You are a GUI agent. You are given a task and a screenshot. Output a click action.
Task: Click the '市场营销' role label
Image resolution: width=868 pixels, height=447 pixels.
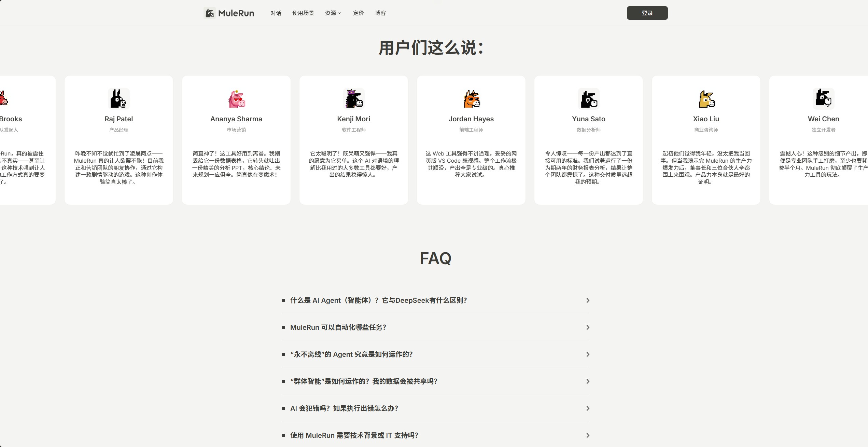[236, 130]
